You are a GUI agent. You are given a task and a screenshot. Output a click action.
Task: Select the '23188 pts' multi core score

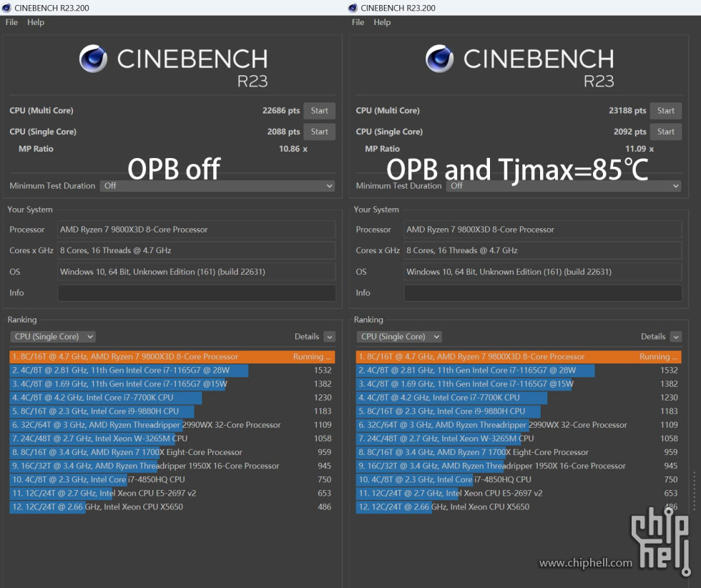coord(627,110)
